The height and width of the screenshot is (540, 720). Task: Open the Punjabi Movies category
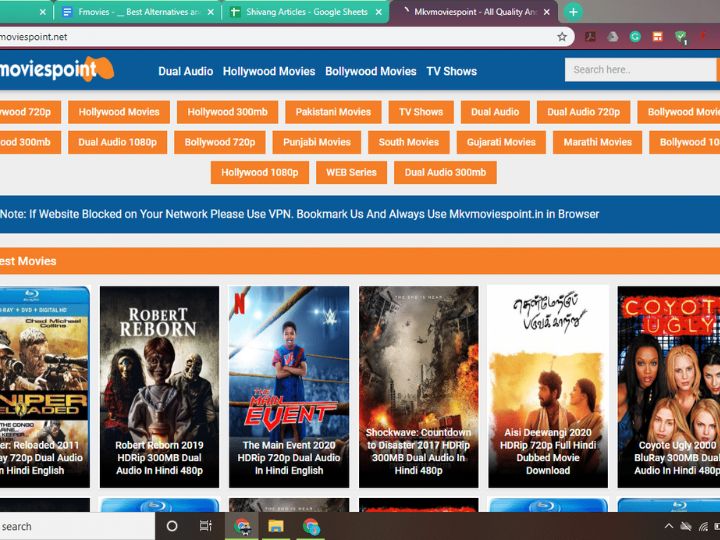(317, 142)
